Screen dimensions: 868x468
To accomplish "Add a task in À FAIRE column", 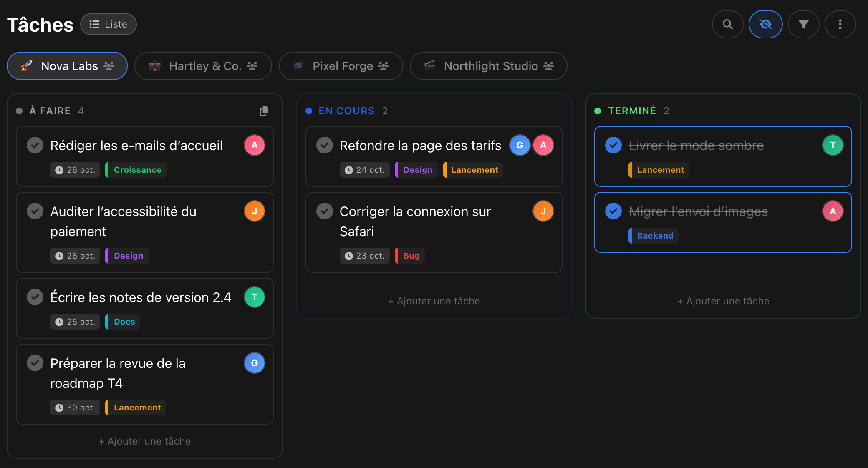I will tap(145, 441).
